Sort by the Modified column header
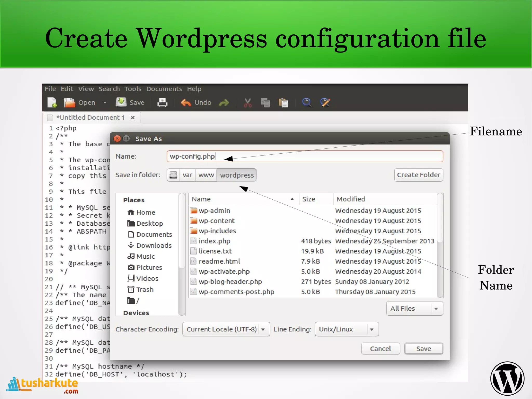Image resolution: width=532 pixels, height=399 pixels. click(385, 199)
